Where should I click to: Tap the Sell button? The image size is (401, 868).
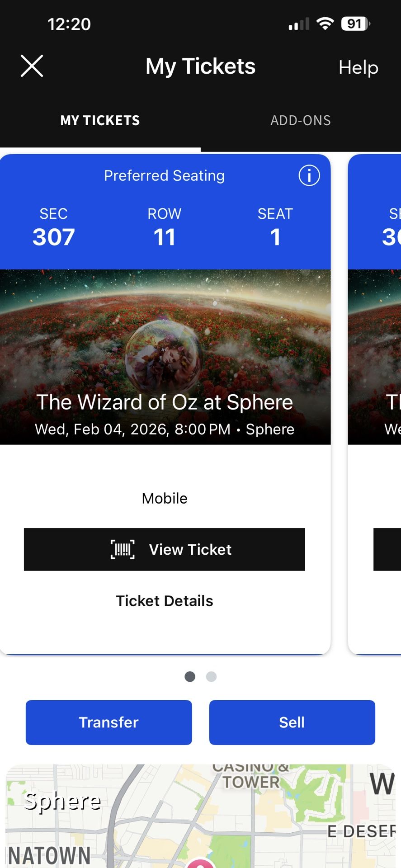click(x=292, y=722)
